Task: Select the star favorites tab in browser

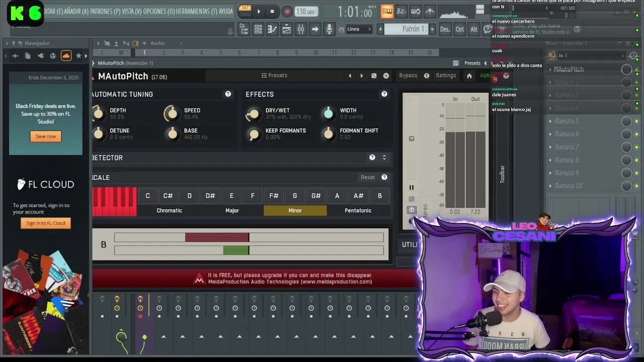Action: [x=78, y=56]
